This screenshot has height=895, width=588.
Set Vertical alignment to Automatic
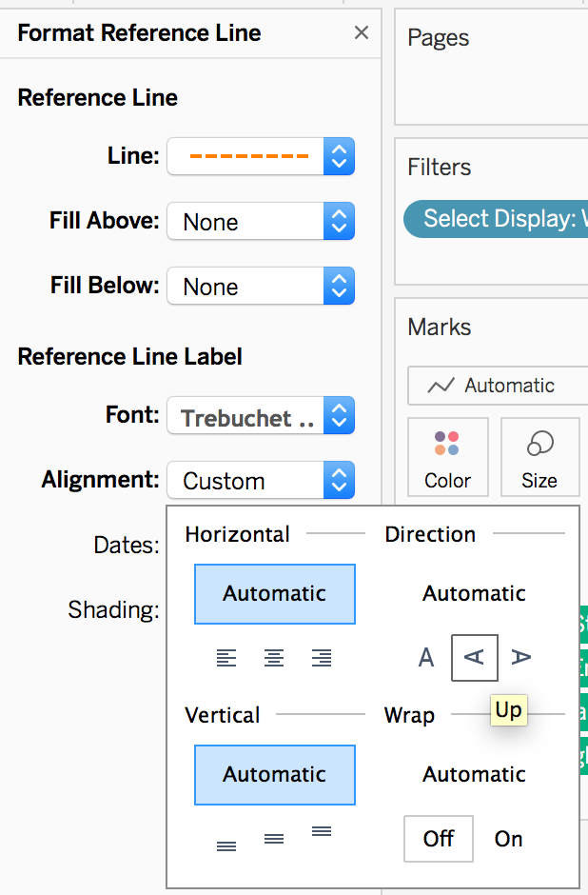(274, 774)
